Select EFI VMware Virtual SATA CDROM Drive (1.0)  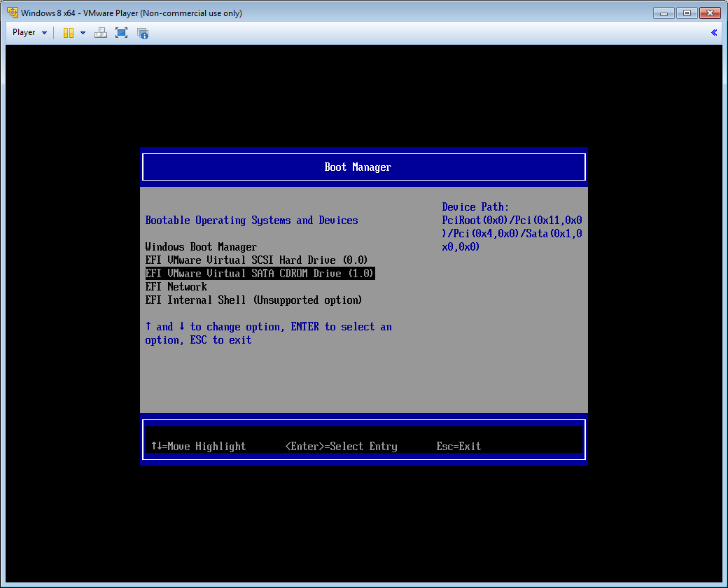260,273
